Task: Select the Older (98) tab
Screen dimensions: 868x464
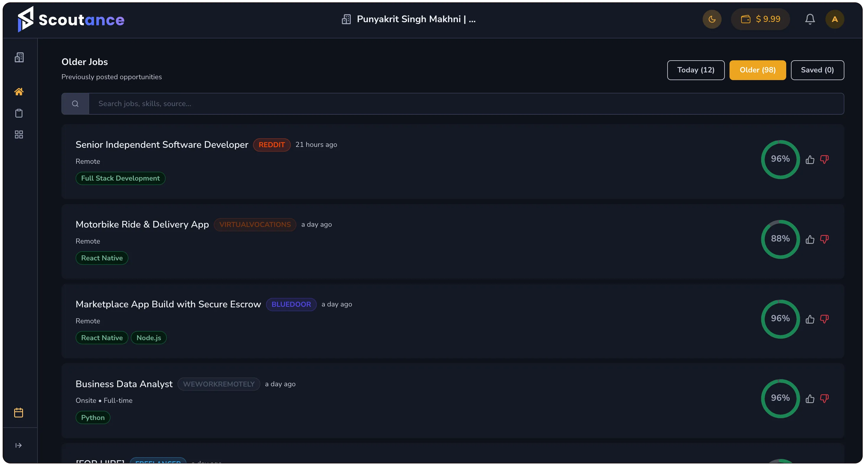Action: click(x=758, y=70)
